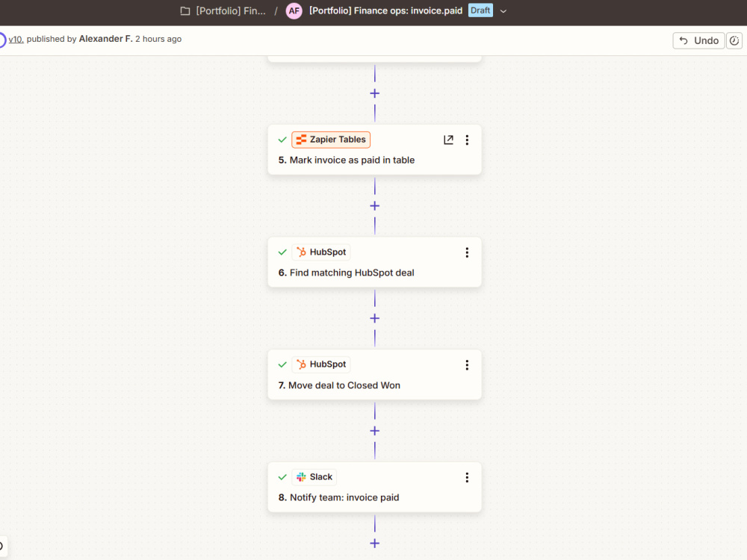Image resolution: width=747 pixels, height=560 pixels.
Task: Open version history clock icon beside Undo
Action: (734, 40)
